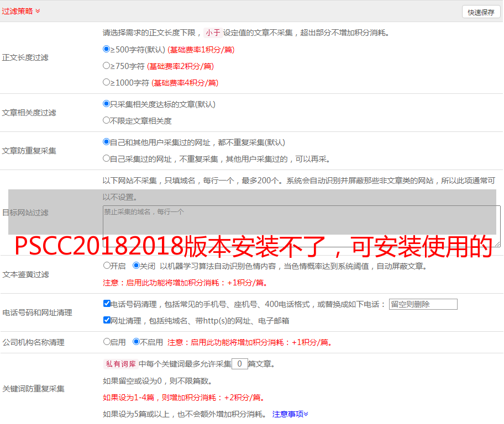
Task: Toggle the 电话号码清理 checkbox
Action: [x=107, y=304]
